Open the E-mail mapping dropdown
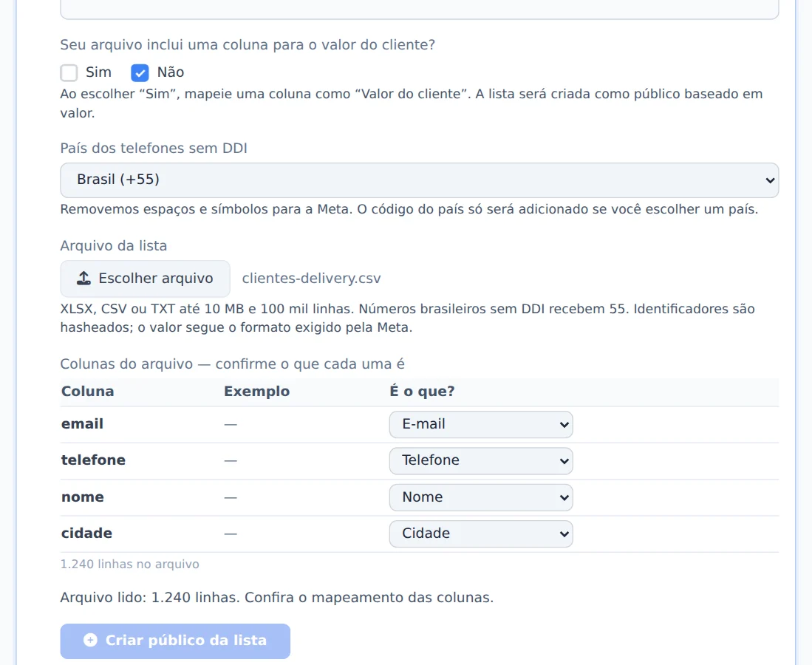This screenshot has width=812, height=665. click(481, 425)
